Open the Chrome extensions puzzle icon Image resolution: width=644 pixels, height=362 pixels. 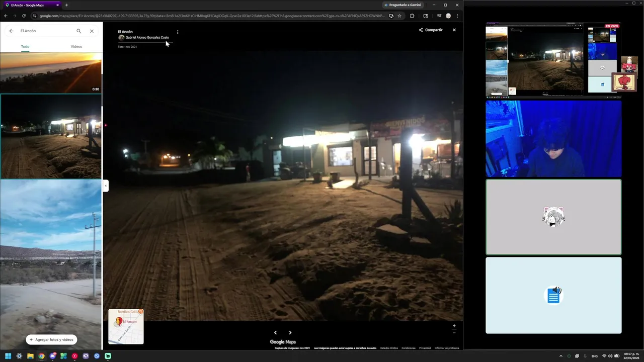point(412,16)
